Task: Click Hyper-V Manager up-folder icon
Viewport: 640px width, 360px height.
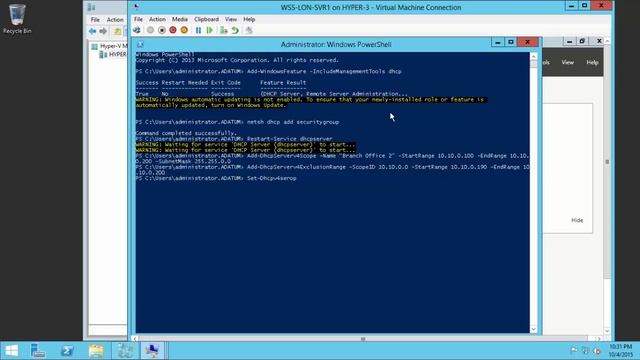Action: [x=118, y=31]
